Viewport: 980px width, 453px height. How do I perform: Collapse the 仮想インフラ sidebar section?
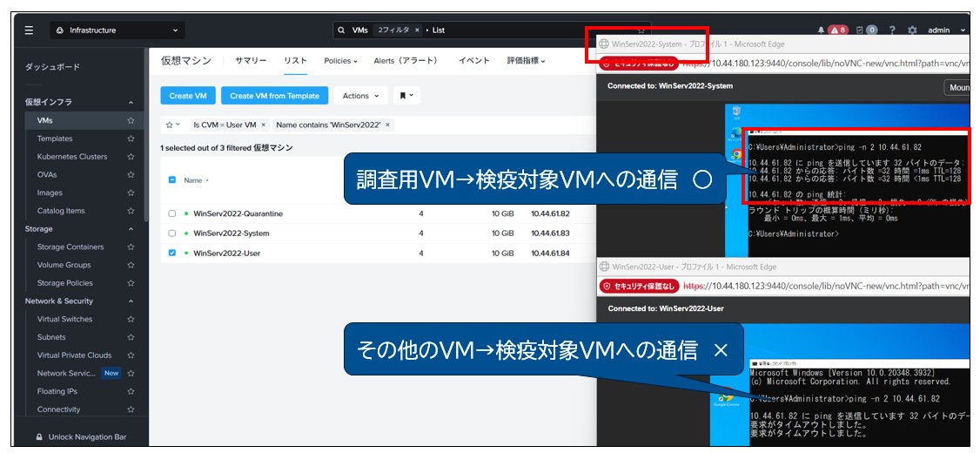[131, 103]
